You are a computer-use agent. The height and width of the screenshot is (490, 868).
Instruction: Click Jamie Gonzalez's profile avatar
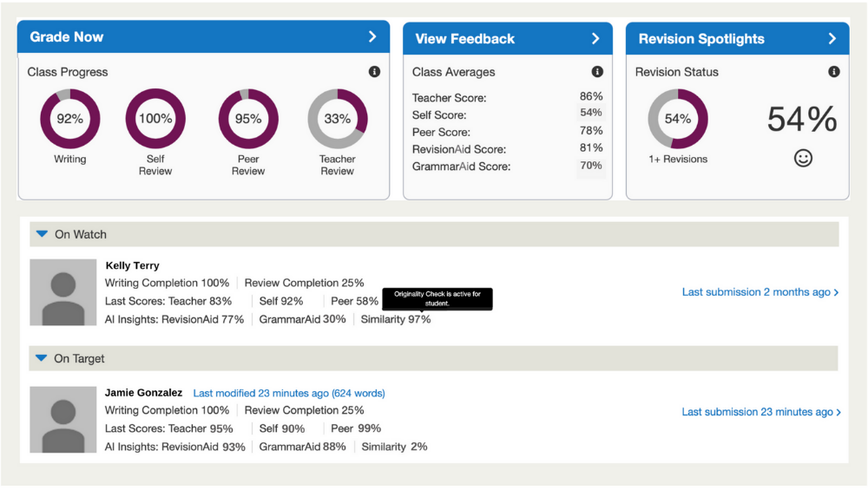point(63,420)
